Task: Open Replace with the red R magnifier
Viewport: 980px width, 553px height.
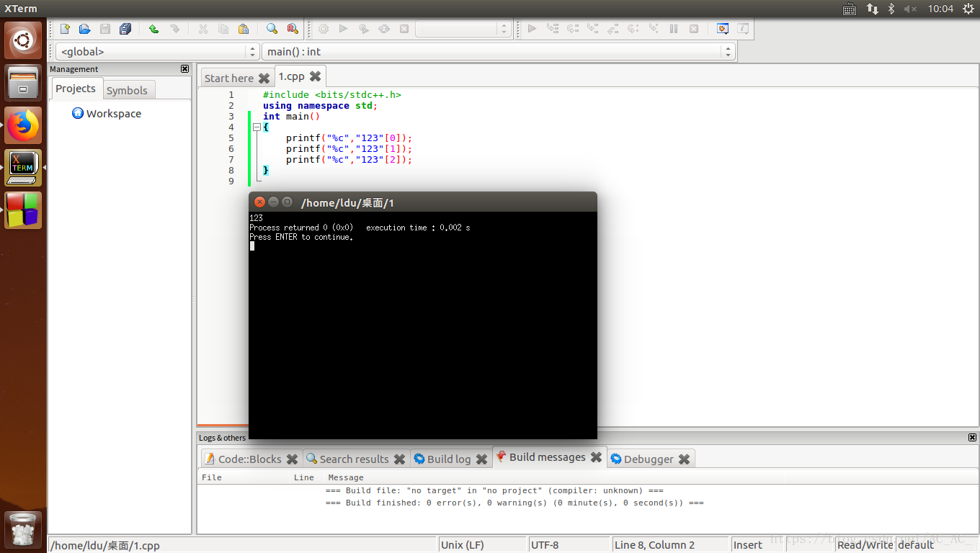Action: point(293,29)
